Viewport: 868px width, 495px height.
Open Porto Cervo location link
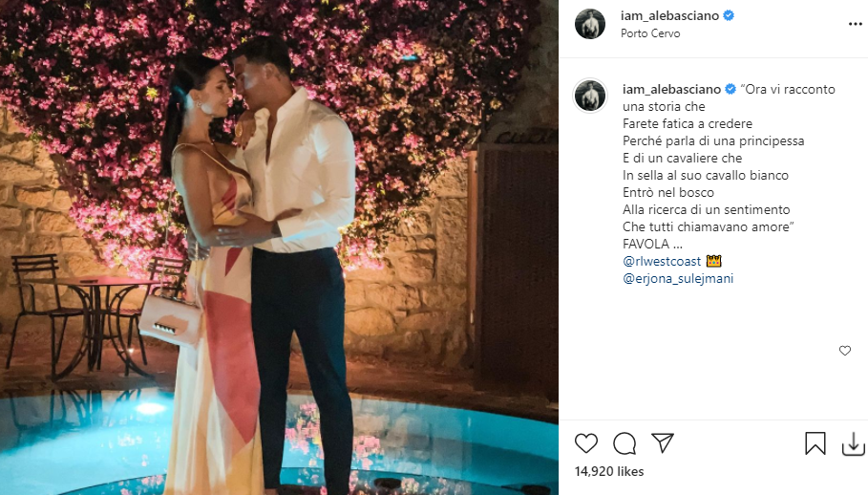click(x=650, y=33)
